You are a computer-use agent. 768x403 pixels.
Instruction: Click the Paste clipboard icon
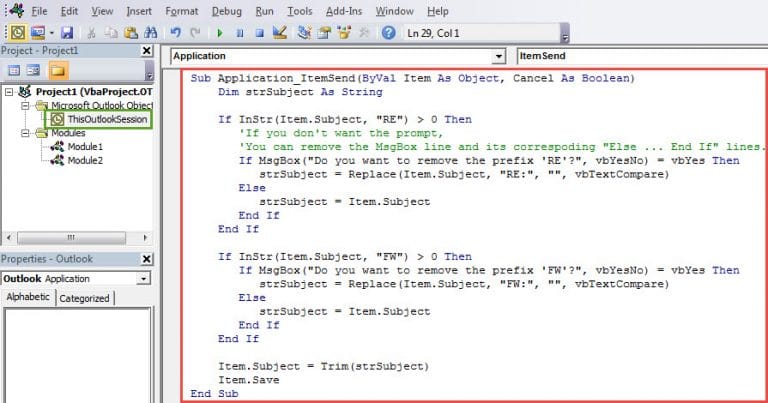[131, 33]
